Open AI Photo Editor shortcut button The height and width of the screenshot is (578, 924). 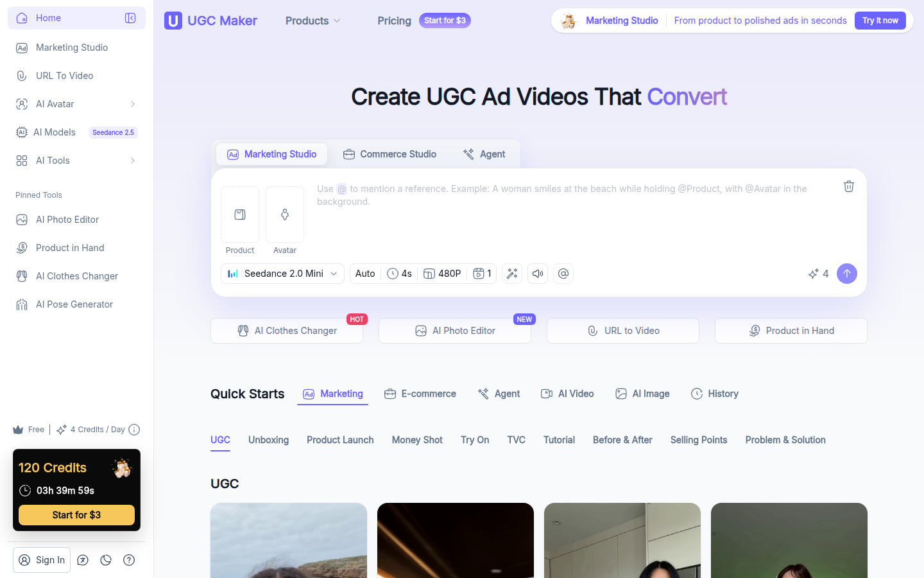click(455, 331)
